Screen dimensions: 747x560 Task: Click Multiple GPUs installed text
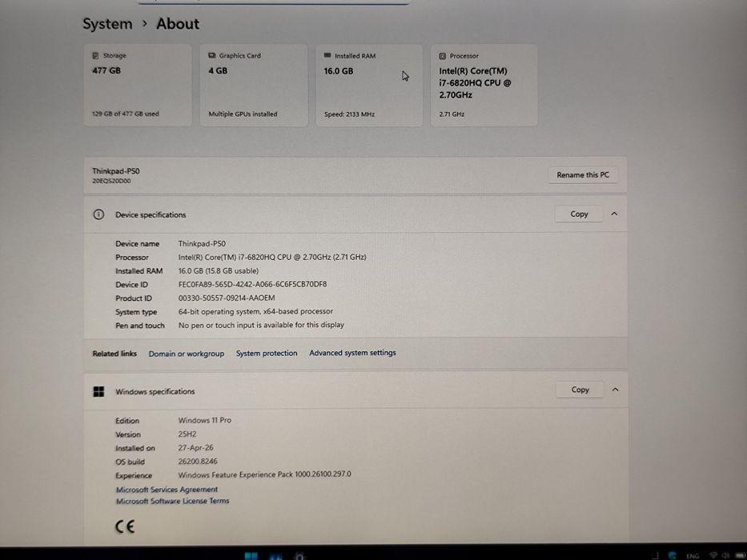coord(243,114)
